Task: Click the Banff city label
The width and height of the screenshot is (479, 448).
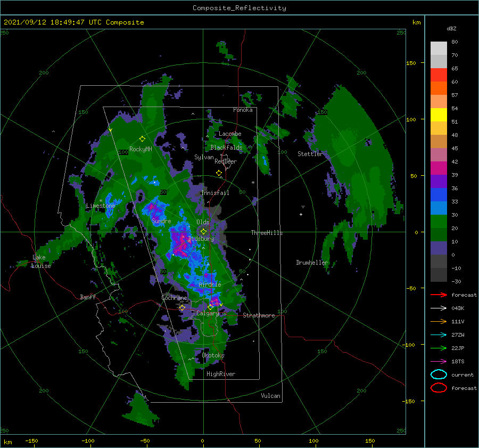Action: (x=88, y=297)
